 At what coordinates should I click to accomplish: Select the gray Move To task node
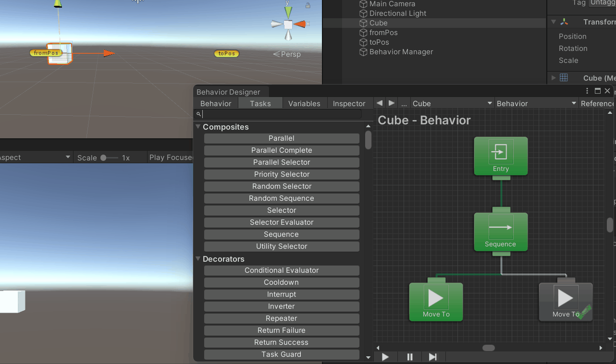point(566,302)
